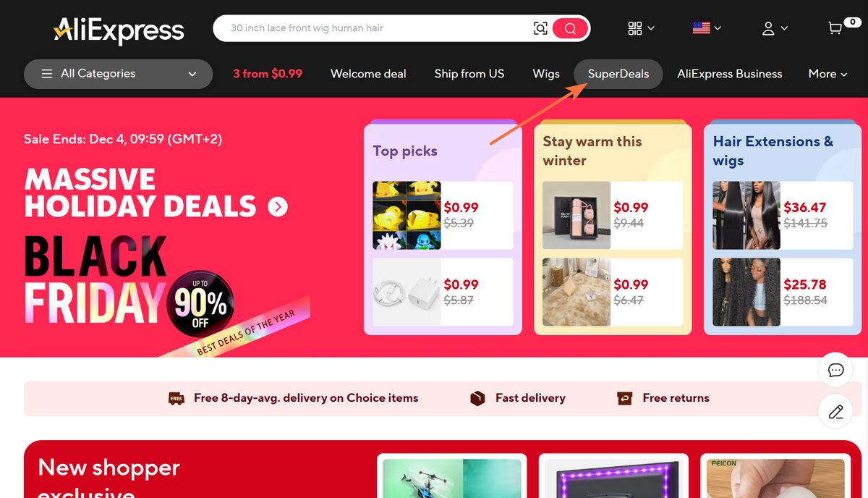Go to Ship from US

[469, 74]
